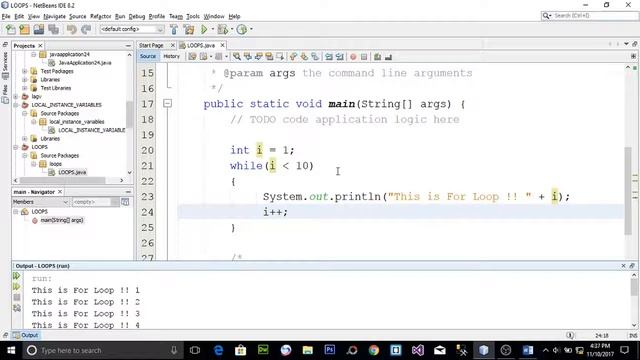640x360 pixels.
Task: Close the Projects panel tab
Action: tap(40, 46)
